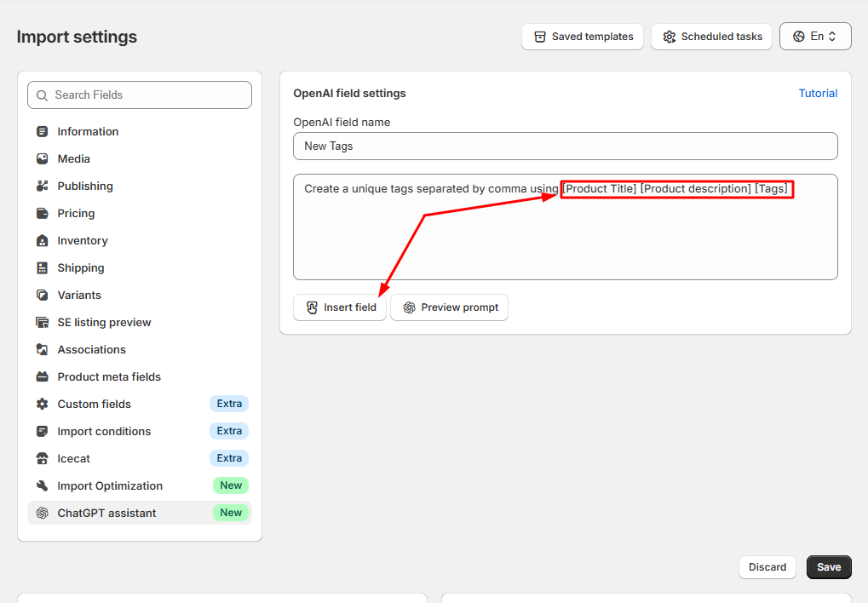Click the search magnifier icon

coord(42,95)
